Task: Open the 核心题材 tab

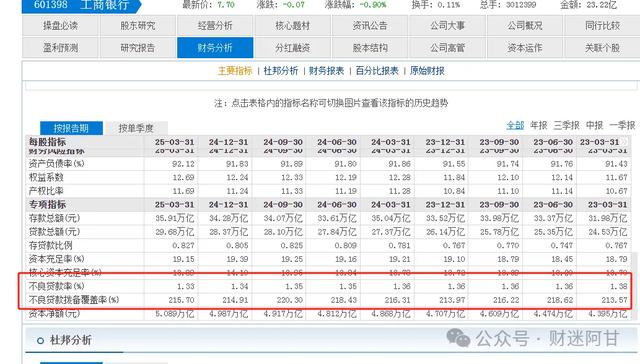Action: pos(293,26)
